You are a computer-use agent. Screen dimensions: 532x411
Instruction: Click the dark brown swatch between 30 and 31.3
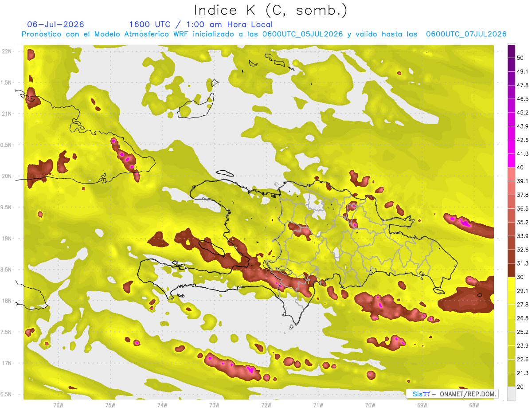[x=511, y=270]
